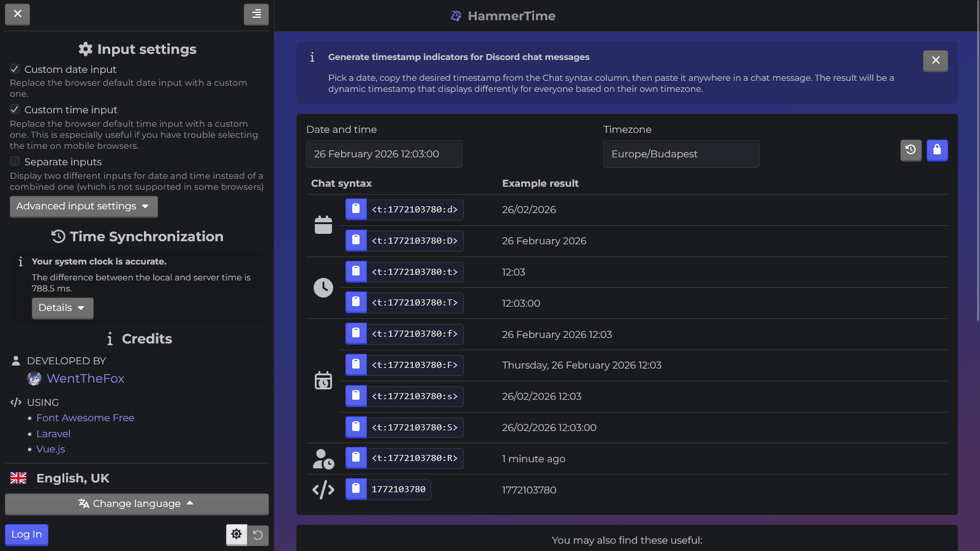Open the gear icon at the sidebar bottom
This screenshot has height=551, width=980.
point(236,534)
